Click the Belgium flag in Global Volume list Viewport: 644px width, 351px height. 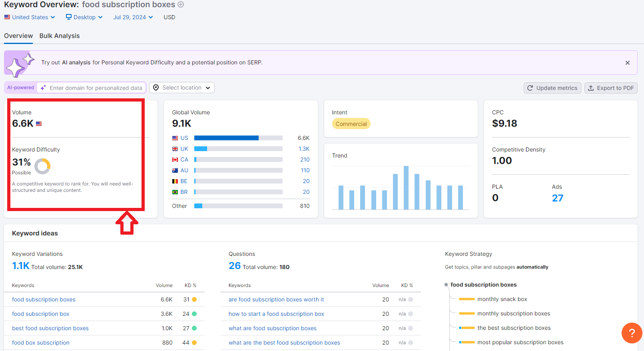tap(175, 181)
